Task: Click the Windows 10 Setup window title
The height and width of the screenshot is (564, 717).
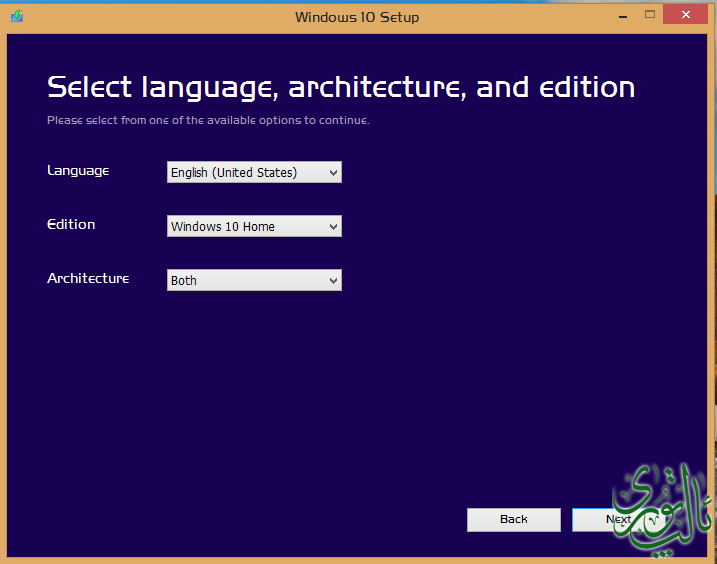Action: click(357, 17)
